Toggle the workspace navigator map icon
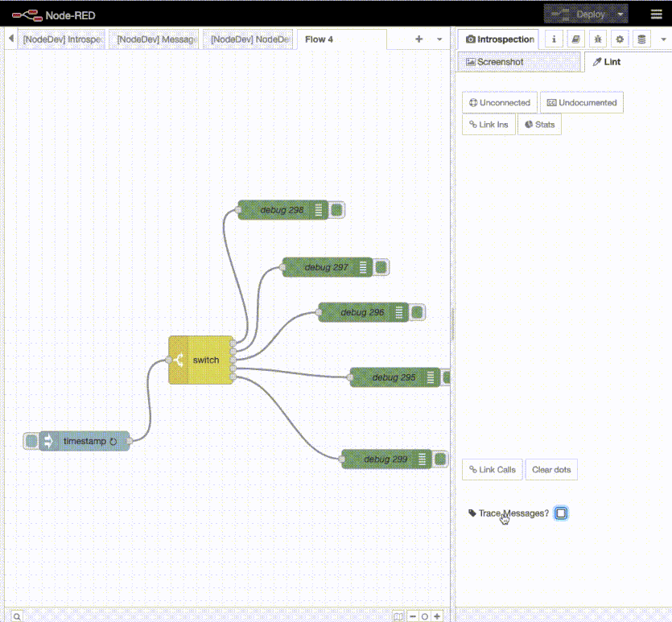This screenshot has height=622, width=672. [398, 616]
